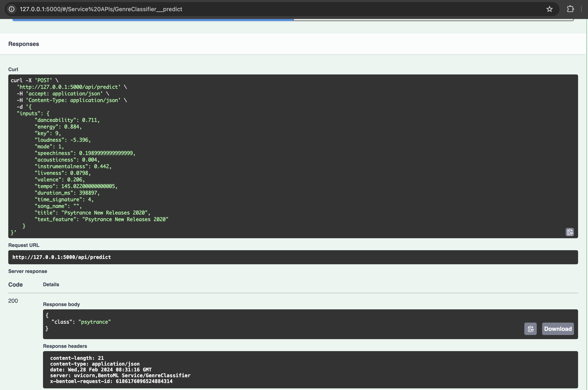The width and height of the screenshot is (588, 390).
Task: Click the 200 status code
Action: pyautogui.click(x=13, y=301)
